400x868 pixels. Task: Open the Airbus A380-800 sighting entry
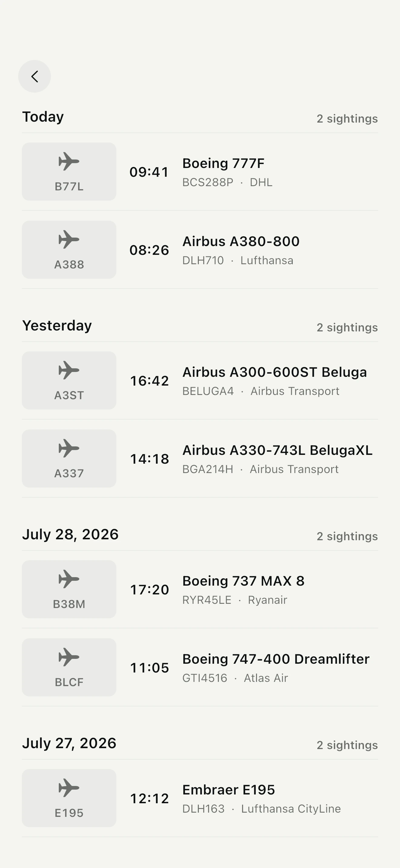[200, 250]
